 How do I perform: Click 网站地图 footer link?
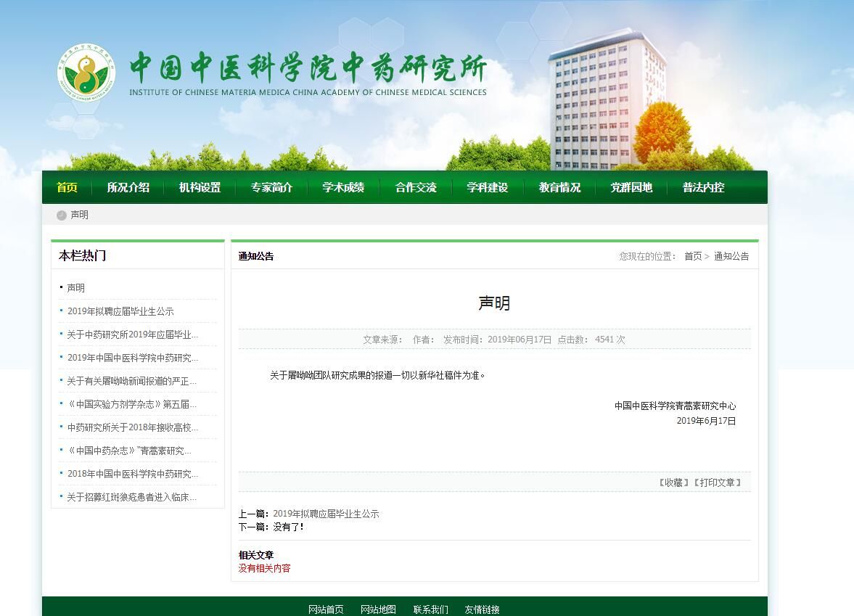click(x=378, y=609)
